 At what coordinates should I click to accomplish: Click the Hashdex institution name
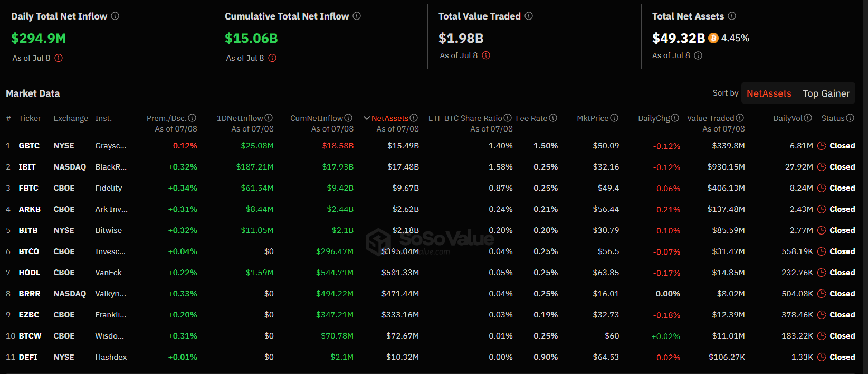[111, 357]
